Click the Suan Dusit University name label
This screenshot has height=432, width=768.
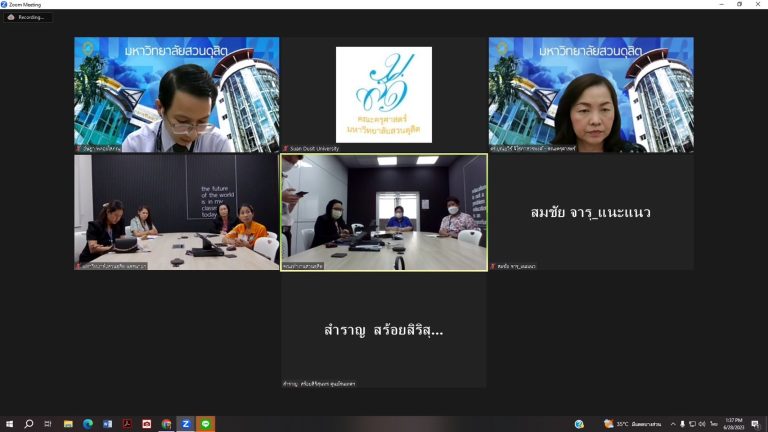[314, 148]
